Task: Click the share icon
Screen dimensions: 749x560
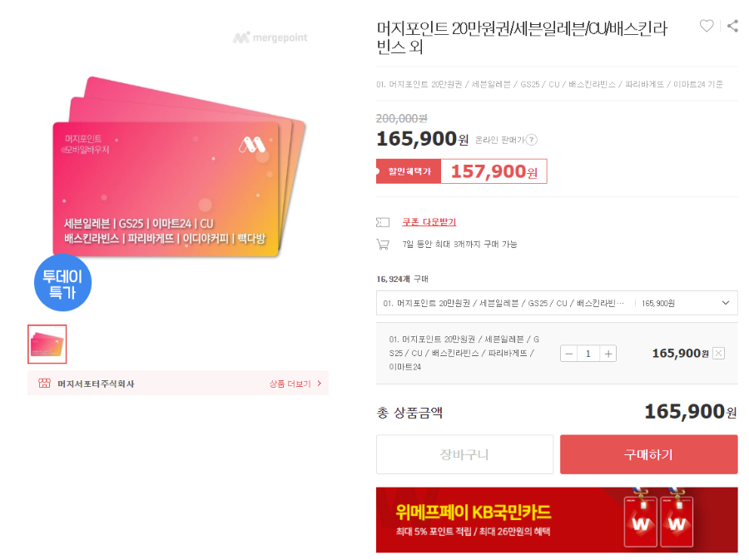Action: [732, 26]
